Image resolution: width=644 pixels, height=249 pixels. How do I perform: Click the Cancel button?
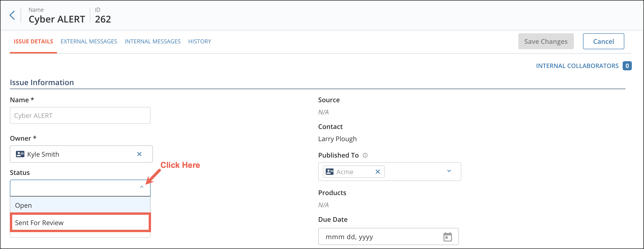click(603, 41)
